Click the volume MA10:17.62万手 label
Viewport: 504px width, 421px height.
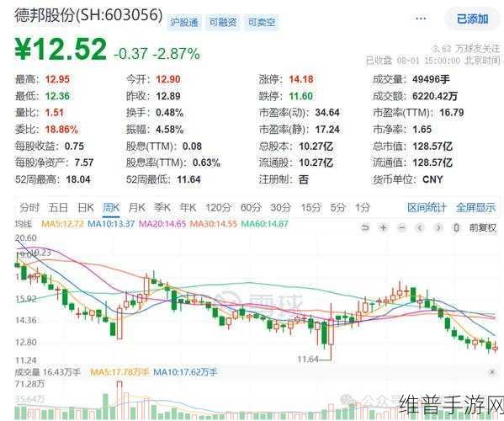pyautogui.click(x=185, y=372)
